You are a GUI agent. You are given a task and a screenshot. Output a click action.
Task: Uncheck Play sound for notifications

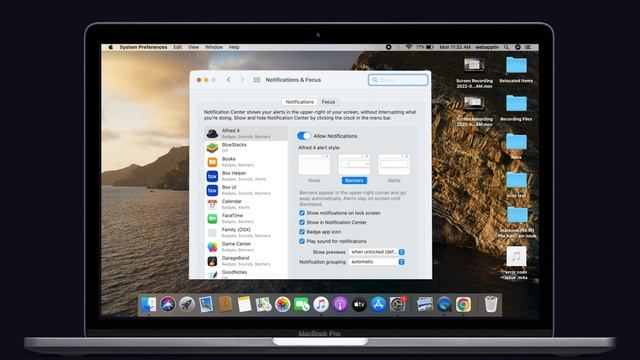(302, 241)
